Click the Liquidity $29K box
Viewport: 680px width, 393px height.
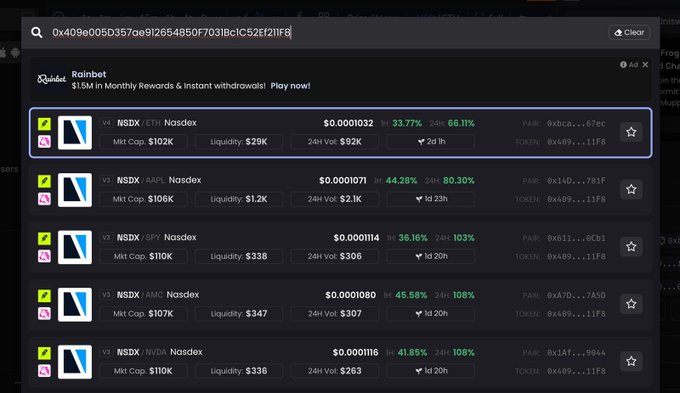239,142
